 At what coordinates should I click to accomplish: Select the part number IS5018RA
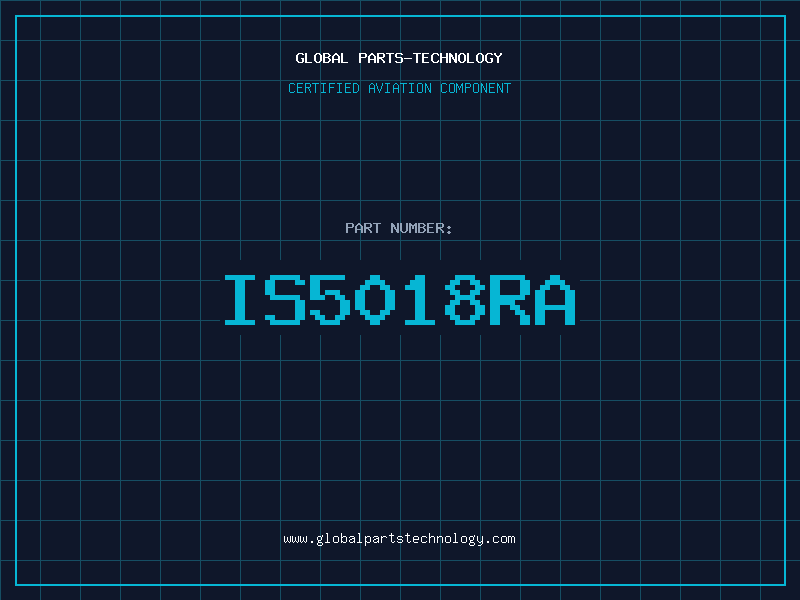click(400, 300)
